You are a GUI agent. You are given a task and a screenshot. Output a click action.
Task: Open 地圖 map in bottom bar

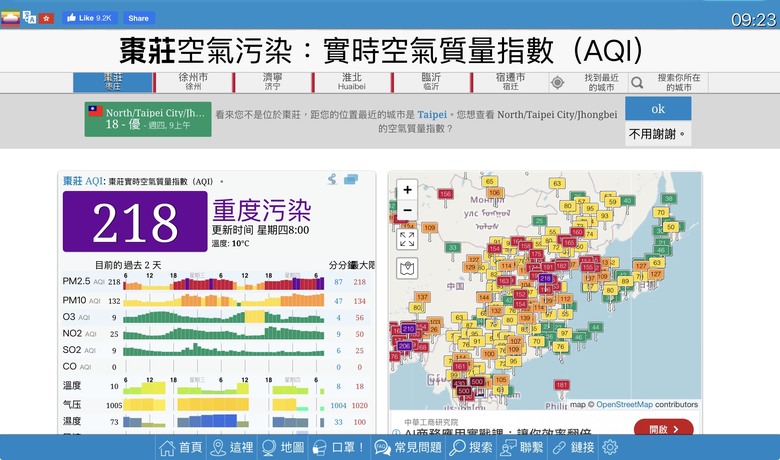point(283,448)
